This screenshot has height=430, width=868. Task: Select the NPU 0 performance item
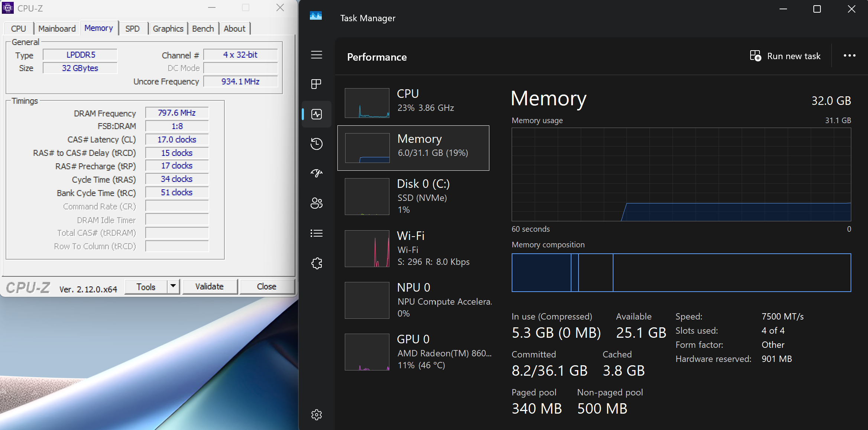point(413,300)
